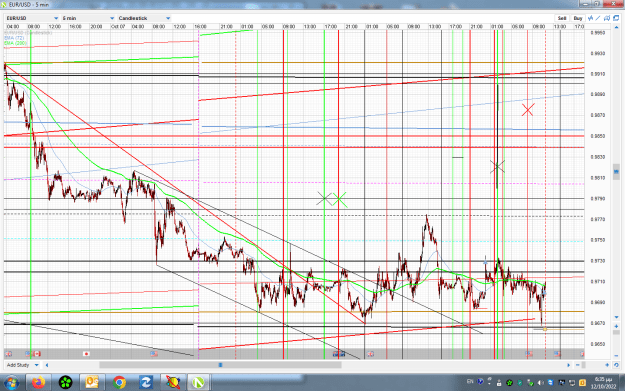Image resolution: width=625 pixels, height=391 pixels.
Task: Select the draw trend line tool
Action: pos(598,18)
